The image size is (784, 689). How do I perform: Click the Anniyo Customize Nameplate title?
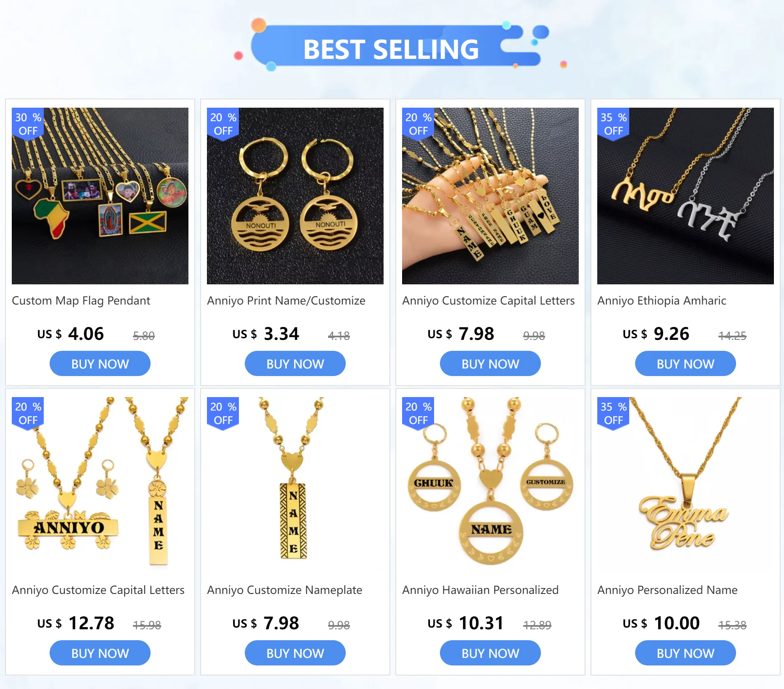point(285,590)
